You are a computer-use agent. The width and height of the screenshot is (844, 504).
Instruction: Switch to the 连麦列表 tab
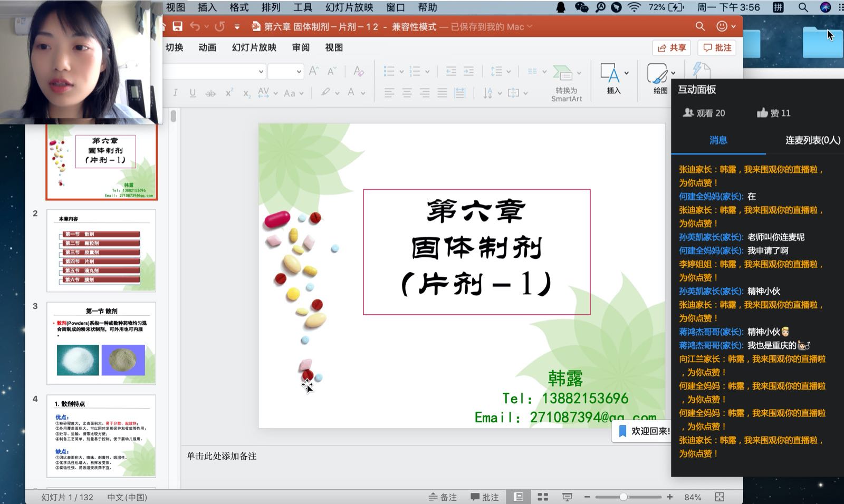(813, 140)
